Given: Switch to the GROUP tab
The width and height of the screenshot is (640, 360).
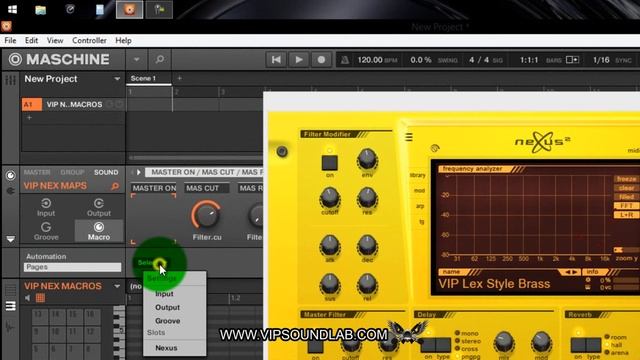Looking at the screenshot, I should 72,172.
